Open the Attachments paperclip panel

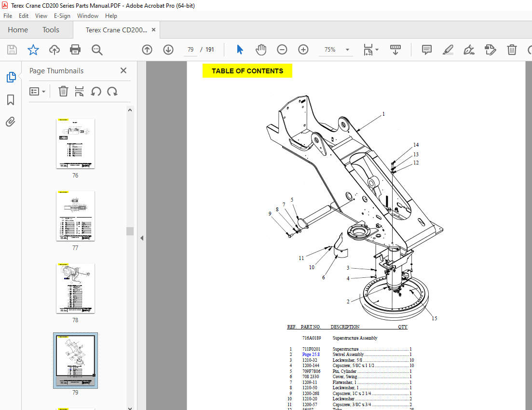pos(11,122)
